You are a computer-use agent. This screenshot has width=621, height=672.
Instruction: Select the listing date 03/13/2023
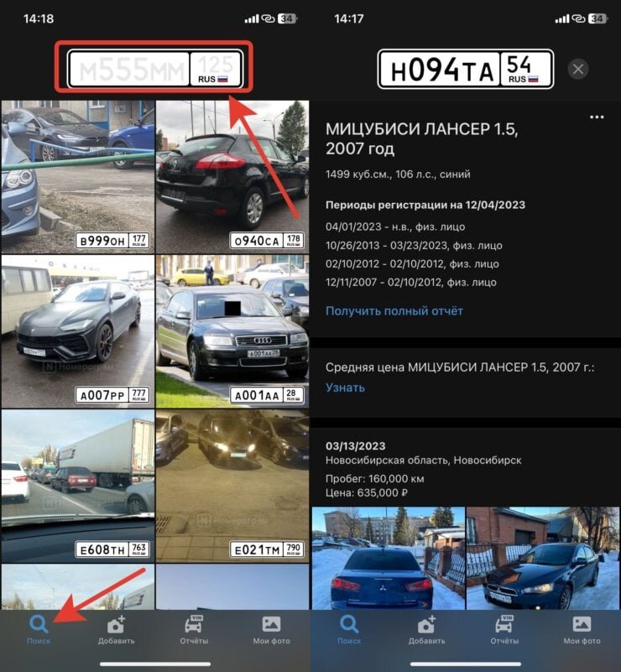click(355, 446)
